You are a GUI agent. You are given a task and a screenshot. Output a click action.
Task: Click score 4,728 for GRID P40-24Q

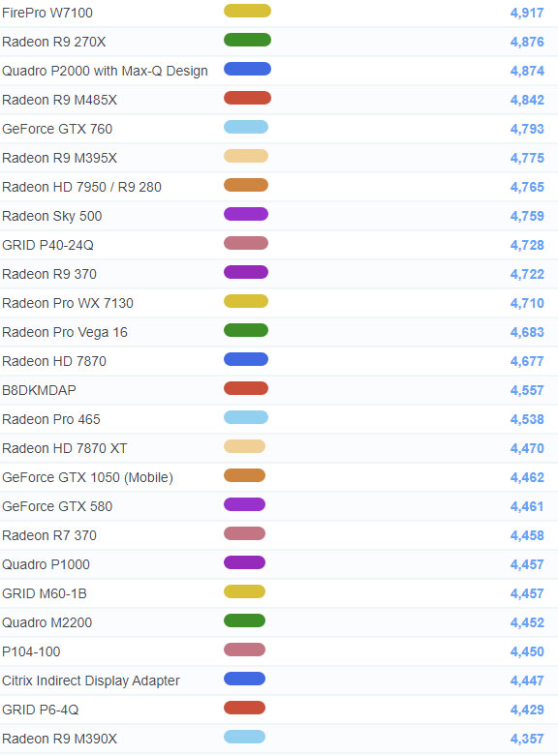click(x=527, y=245)
